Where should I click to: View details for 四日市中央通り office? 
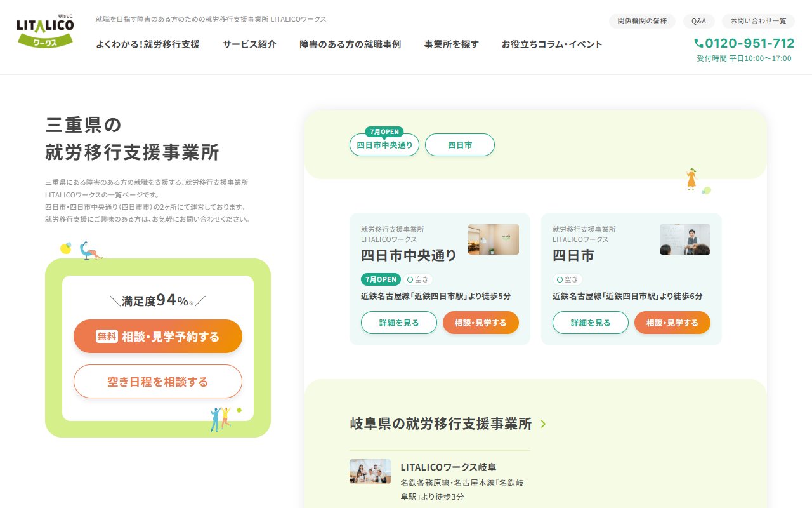399,323
